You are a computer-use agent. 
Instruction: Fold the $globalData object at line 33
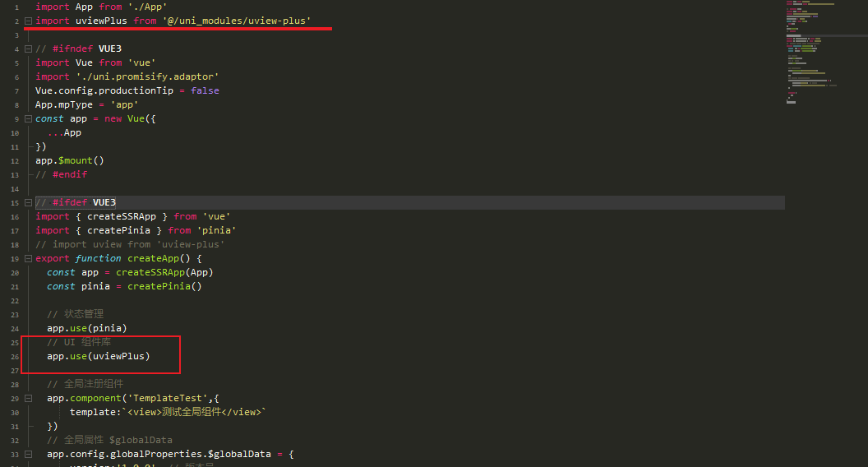click(x=30, y=454)
